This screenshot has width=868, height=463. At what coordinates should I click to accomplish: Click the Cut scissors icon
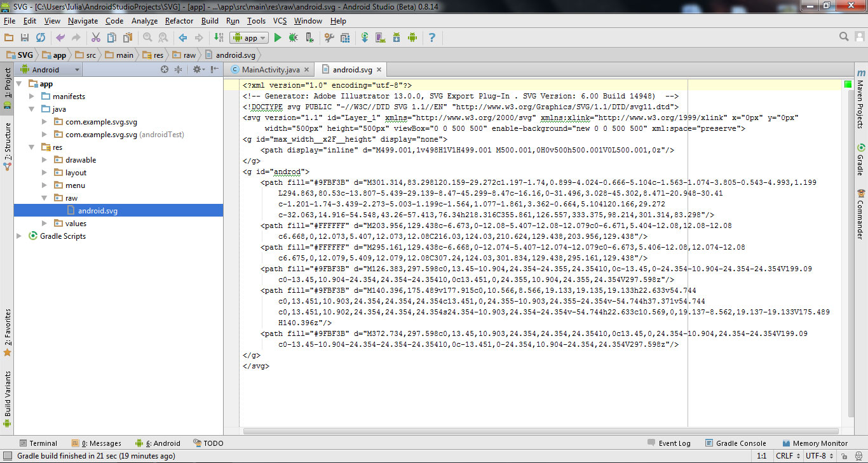(96, 38)
